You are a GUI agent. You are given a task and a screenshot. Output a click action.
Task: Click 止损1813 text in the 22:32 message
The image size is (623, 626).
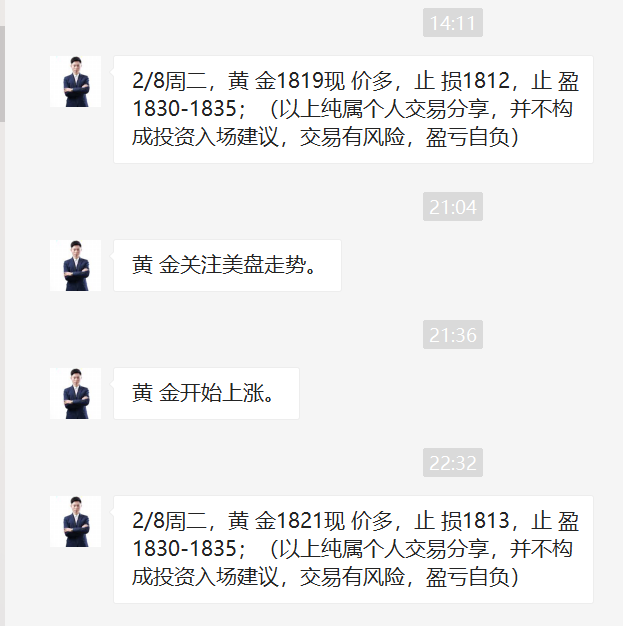[462, 521]
